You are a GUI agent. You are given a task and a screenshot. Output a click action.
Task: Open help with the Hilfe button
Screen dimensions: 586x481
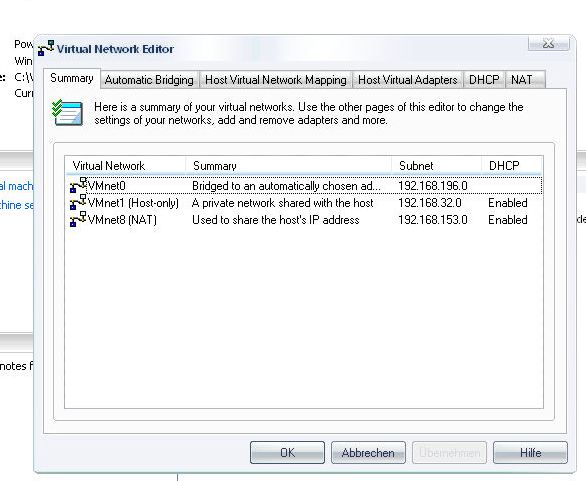[x=530, y=453]
